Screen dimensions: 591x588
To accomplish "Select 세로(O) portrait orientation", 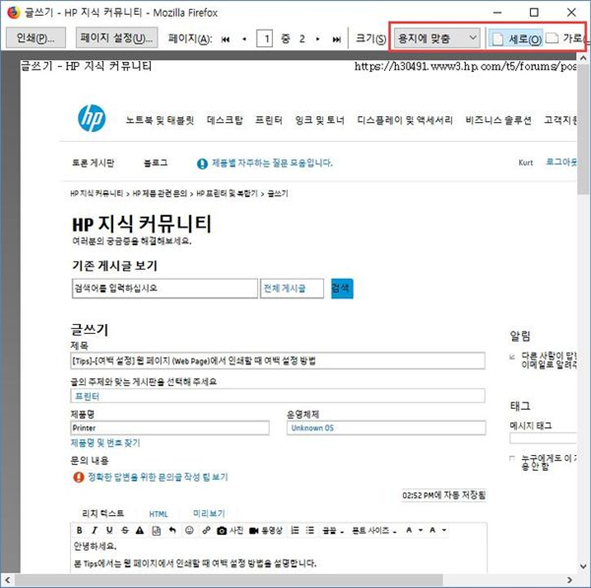I will click(517, 39).
